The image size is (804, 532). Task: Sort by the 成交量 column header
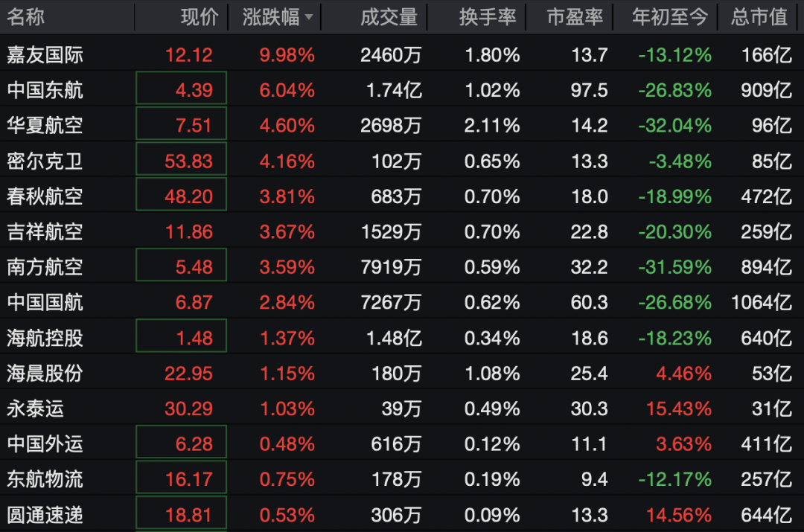pos(389,17)
